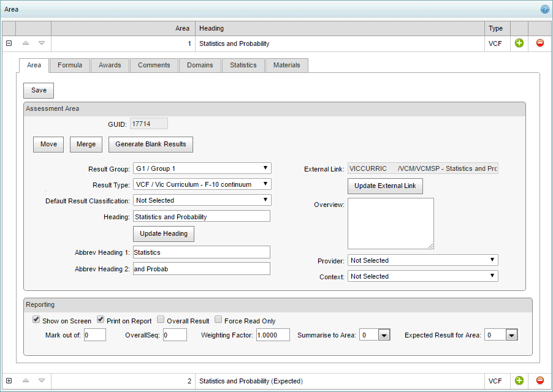Move Statistics and Probability (Expected) row down
The width and height of the screenshot is (553, 392).
pyautogui.click(x=42, y=380)
